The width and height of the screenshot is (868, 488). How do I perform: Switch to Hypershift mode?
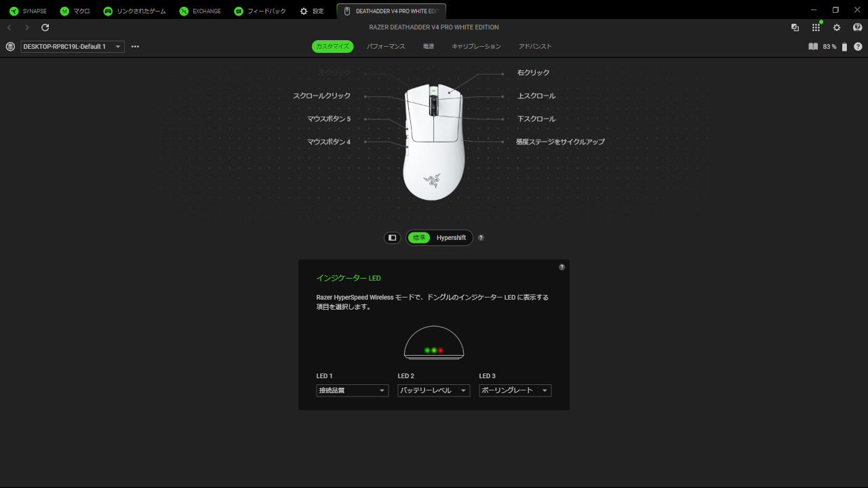pyautogui.click(x=451, y=238)
